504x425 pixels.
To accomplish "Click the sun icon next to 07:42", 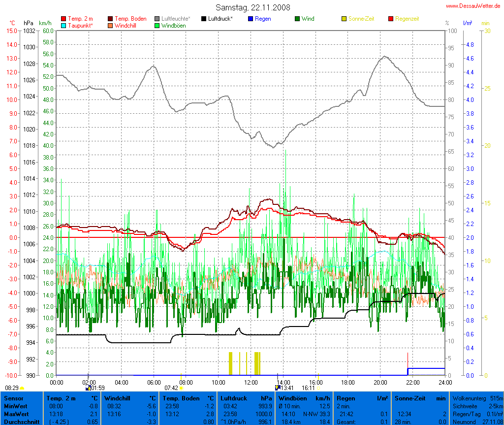I will pyautogui.click(x=182, y=389).
